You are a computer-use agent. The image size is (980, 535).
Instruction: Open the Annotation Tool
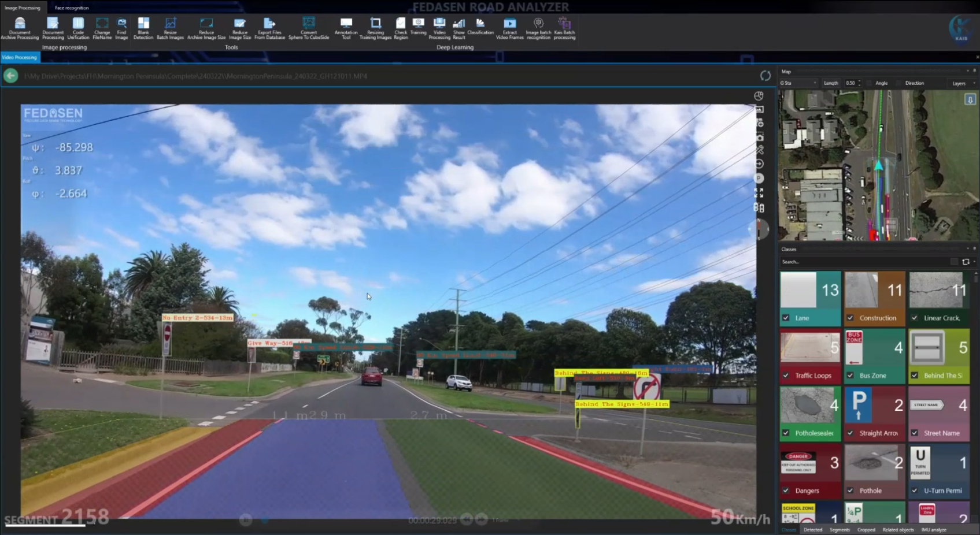tap(346, 27)
